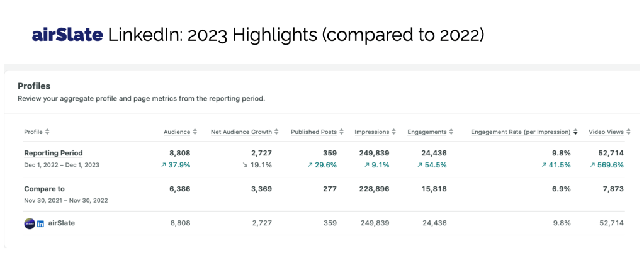The image size is (644, 270).
Task: Click the sort arrows beside Profile header
Action: 47,132
